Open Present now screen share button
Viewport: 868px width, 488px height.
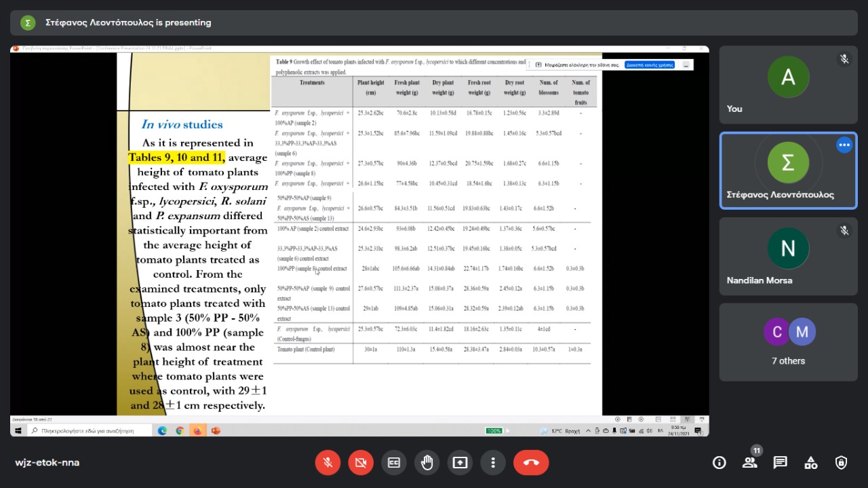(x=460, y=463)
